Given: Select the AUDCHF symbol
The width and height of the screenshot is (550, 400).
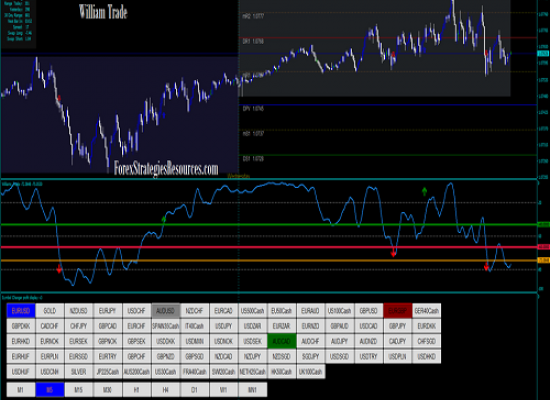Looking at the screenshot, I should (x=311, y=341).
